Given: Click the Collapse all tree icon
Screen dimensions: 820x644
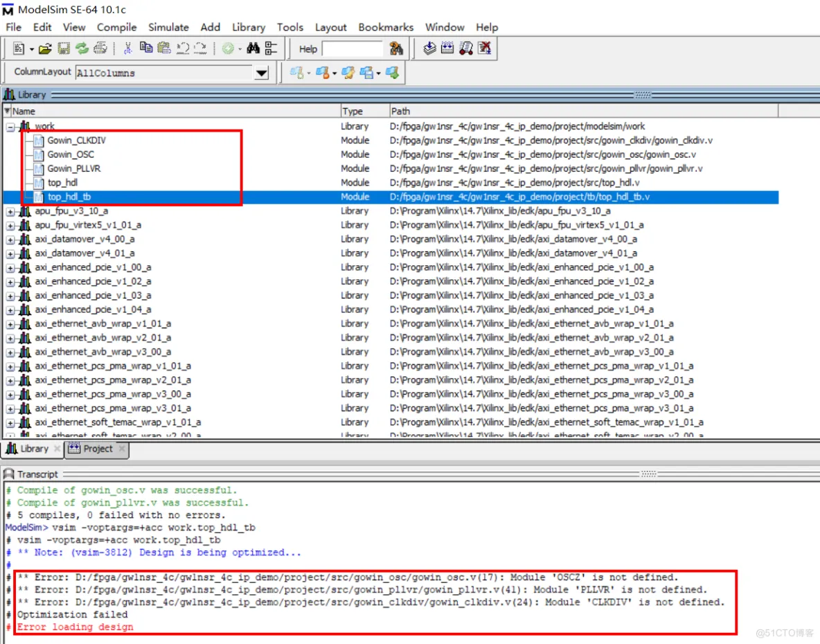Looking at the screenshot, I should point(271,48).
